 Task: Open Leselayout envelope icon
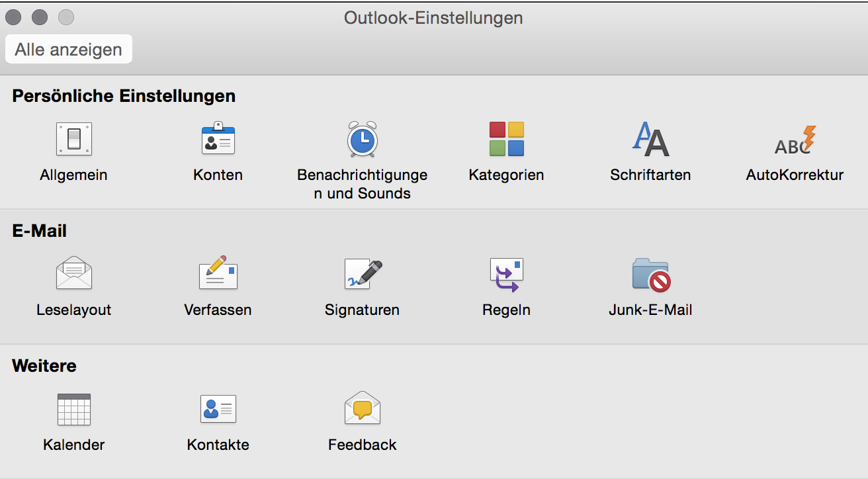tap(73, 273)
